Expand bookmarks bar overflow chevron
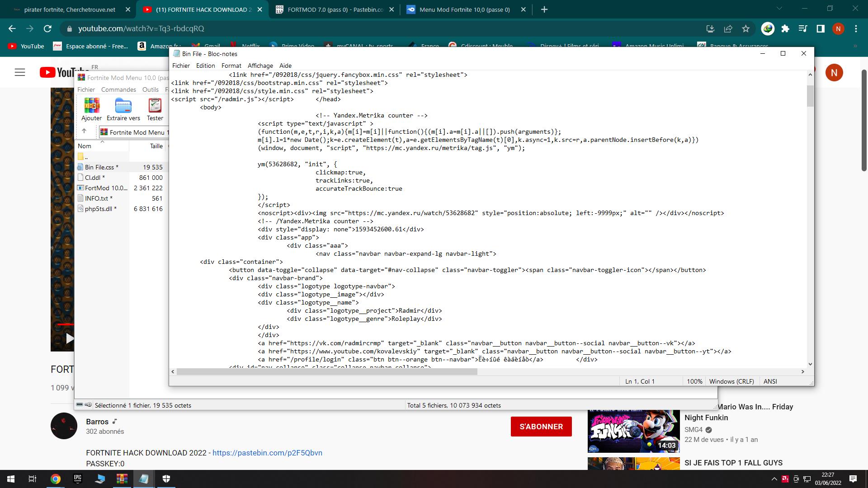The width and height of the screenshot is (868, 488). (855, 46)
